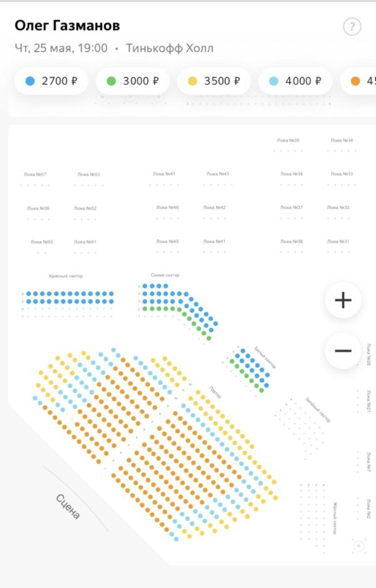
Task: Zoom in with the plus button
Action: (x=343, y=301)
